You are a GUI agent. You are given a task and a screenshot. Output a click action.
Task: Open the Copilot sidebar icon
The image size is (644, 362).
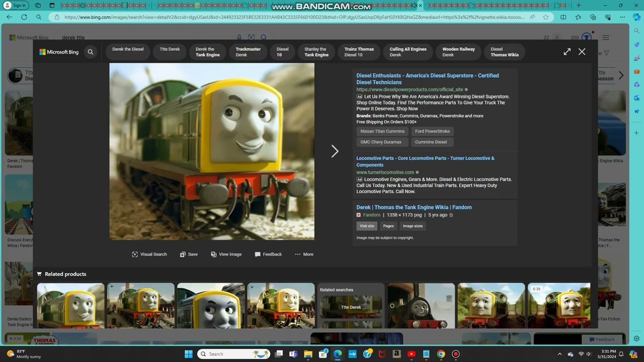(636, 18)
